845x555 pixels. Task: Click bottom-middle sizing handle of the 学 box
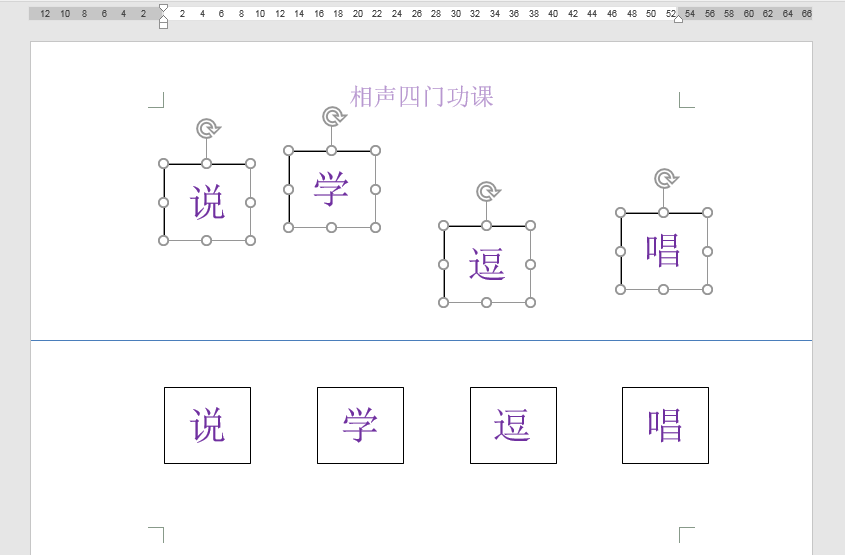pyautogui.click(x=331, y=227)
